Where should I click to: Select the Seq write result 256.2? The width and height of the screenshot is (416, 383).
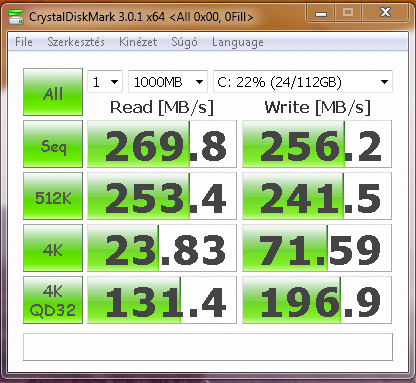point(317,144)
